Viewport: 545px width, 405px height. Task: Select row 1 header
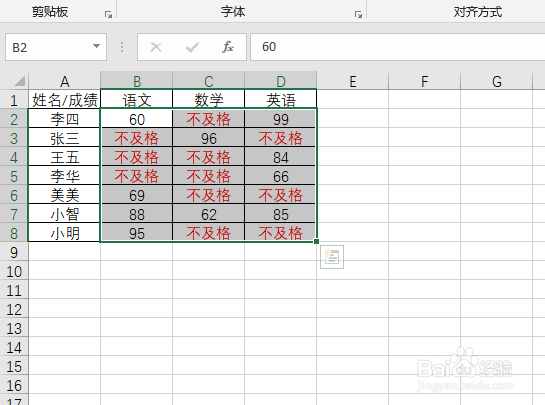click(x=14, y=100)
